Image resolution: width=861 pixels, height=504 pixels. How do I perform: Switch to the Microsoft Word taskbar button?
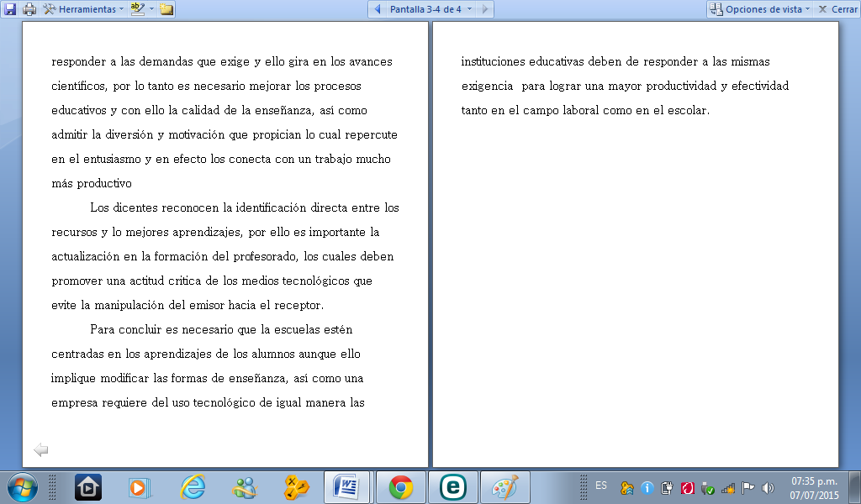[x=346, y=487]
